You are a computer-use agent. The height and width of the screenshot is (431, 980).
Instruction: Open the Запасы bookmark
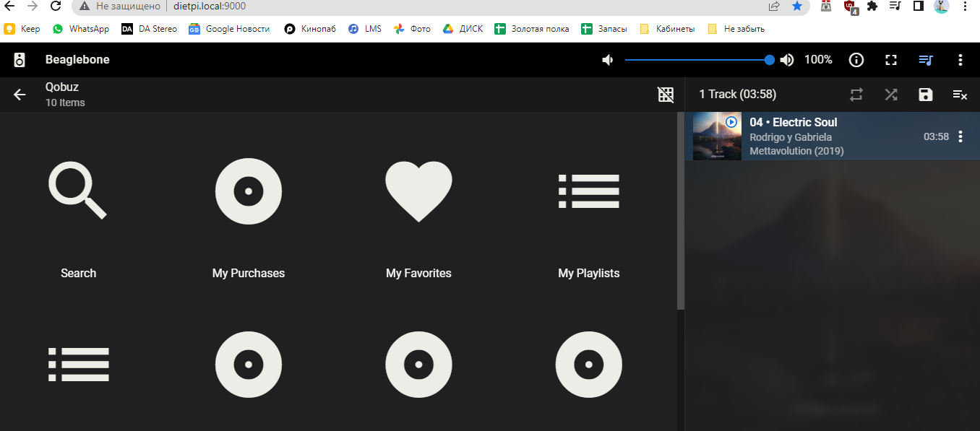604,29
